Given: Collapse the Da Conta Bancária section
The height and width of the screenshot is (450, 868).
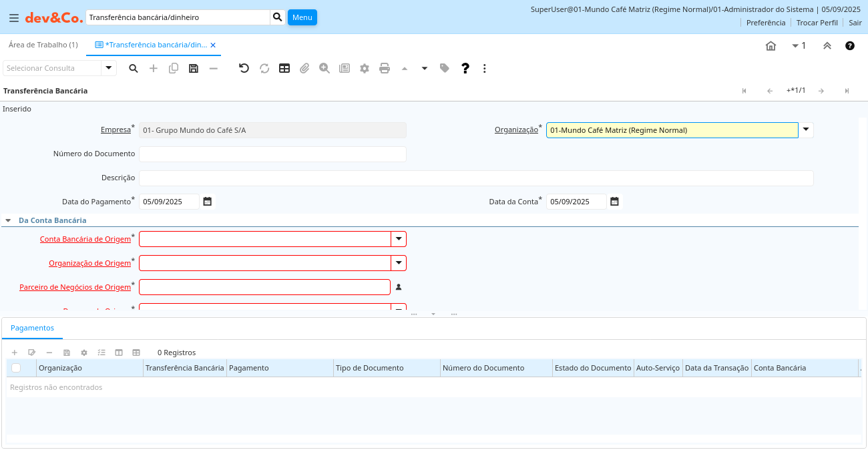Looking at the screenshot, I should pyautogui.click(x=8, y=220).
